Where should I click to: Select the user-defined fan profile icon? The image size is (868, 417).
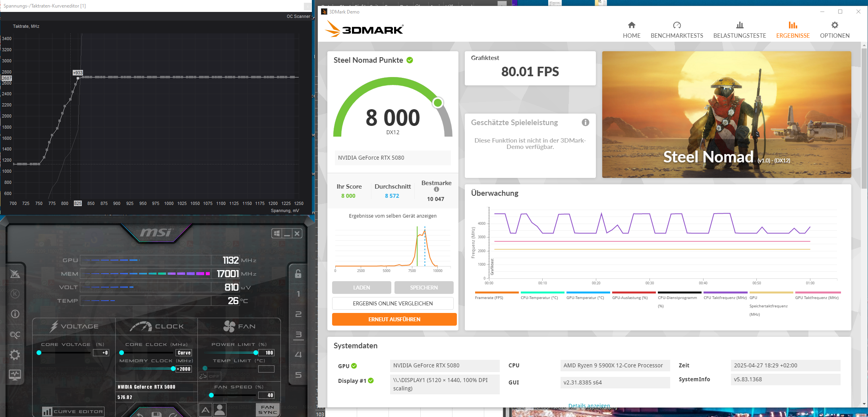coord(220,410)
